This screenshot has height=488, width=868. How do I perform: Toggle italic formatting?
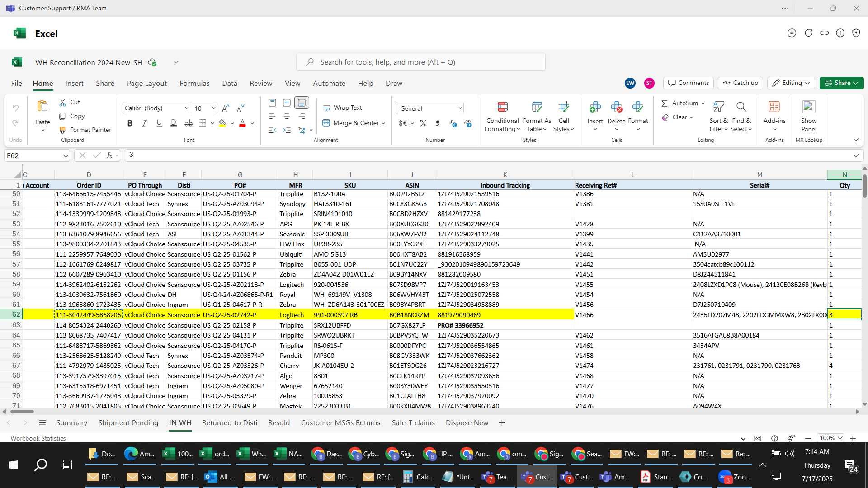point(144,123)
